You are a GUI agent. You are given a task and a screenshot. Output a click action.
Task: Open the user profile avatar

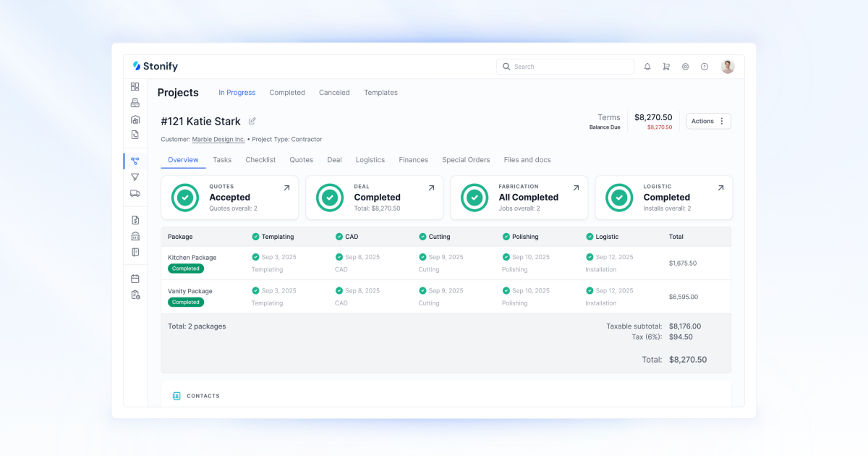coord(728,67)
